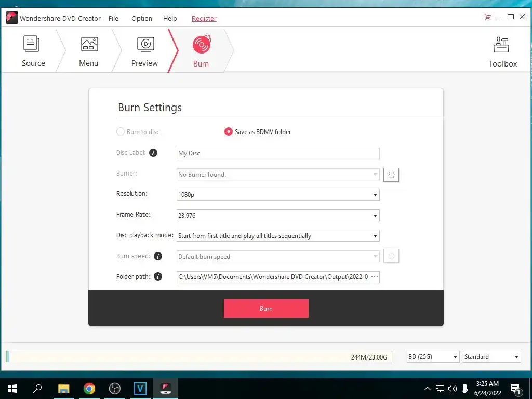Image resolution: width=532 pixels, height=399 pixels.
Task: Go to the Menu step icon
Action: point(89,44)
